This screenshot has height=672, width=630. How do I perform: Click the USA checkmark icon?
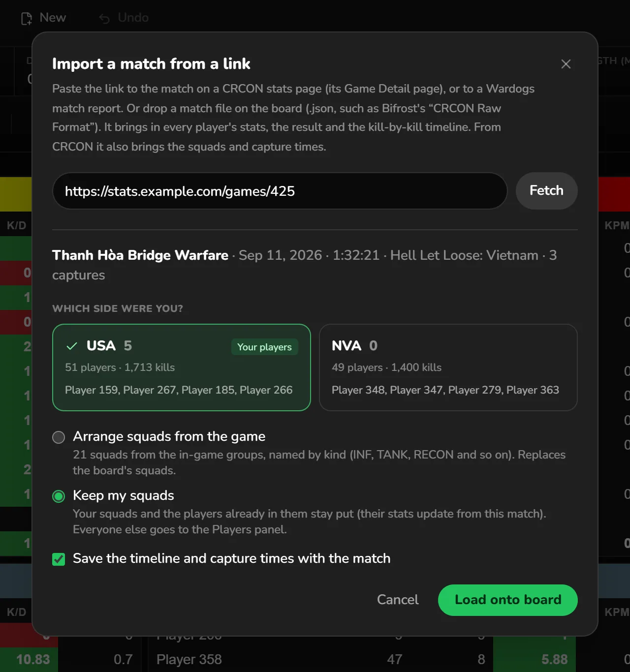click(71, 346)
